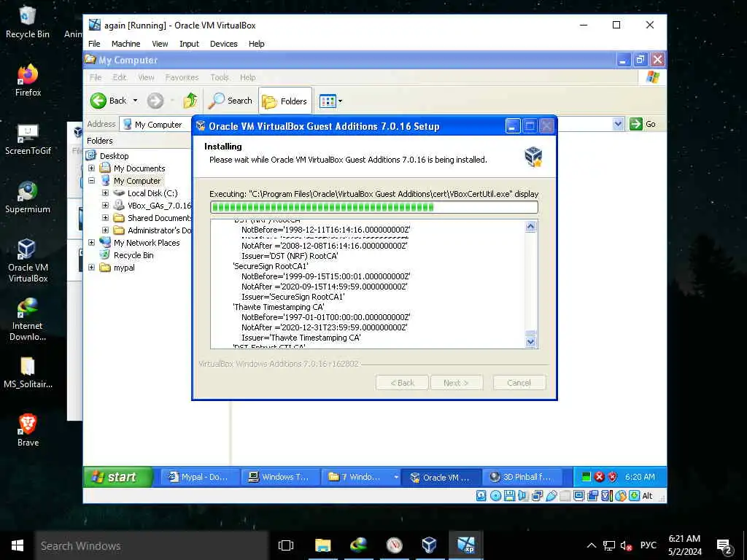This screenshot has height=560, width=747.
Task: Click the Go button beside Address bar
Action: (643, 124)
